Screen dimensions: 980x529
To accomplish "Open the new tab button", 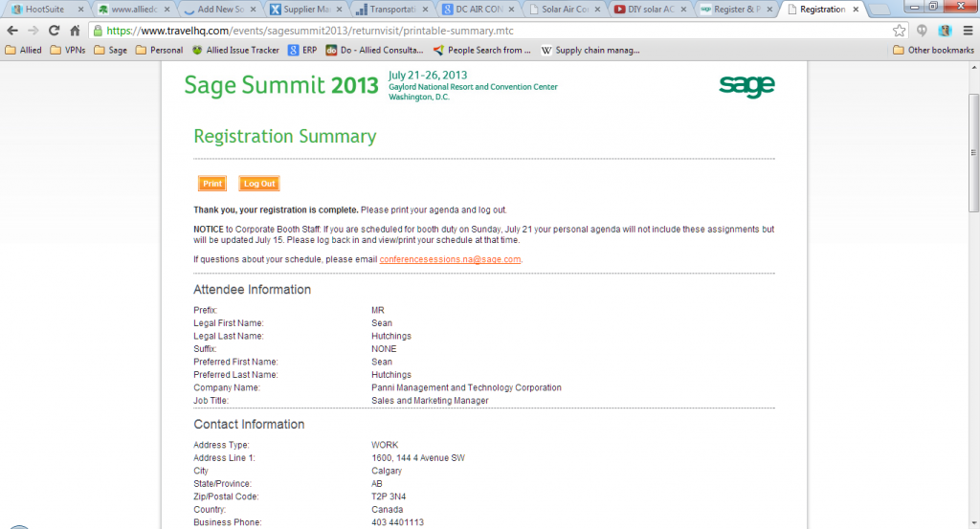I will [880, 10].
